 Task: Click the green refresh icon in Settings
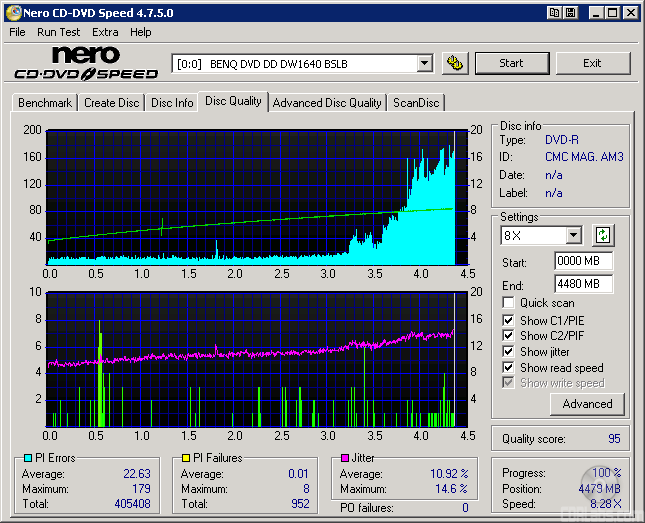coord(603,236)
